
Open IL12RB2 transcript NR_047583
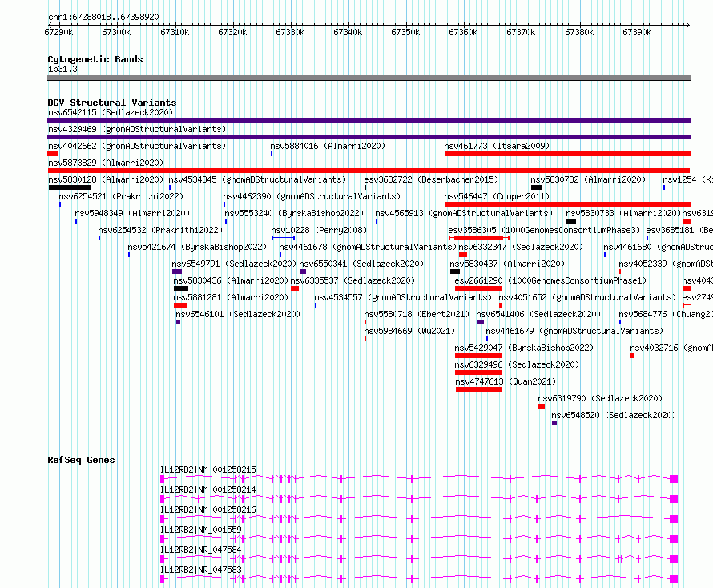coord(200,570)
